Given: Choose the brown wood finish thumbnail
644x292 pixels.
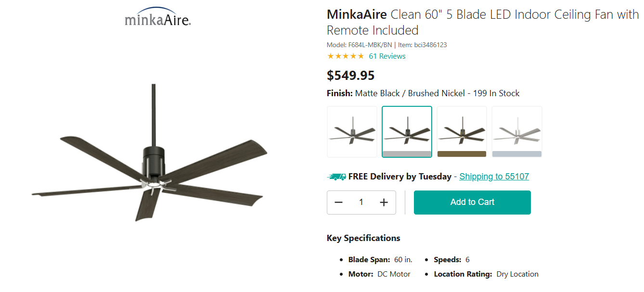Looking at the screenshot, I should (x=462, y=131).
